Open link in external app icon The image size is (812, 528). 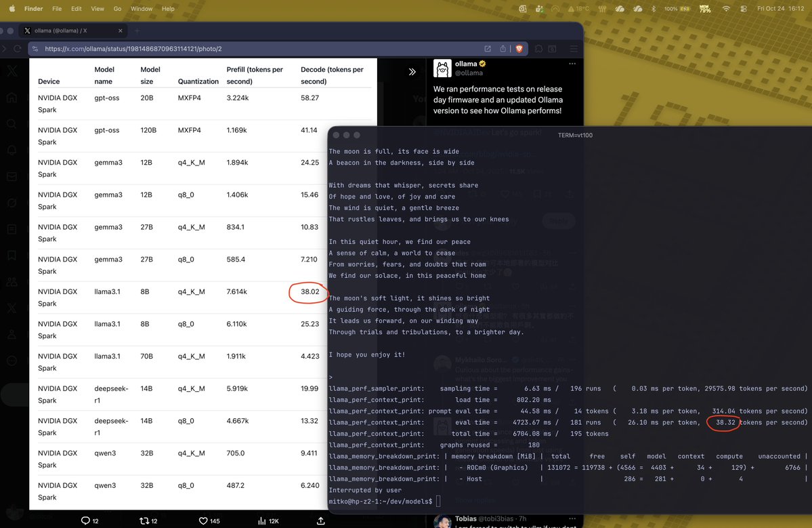click(488, 49)
